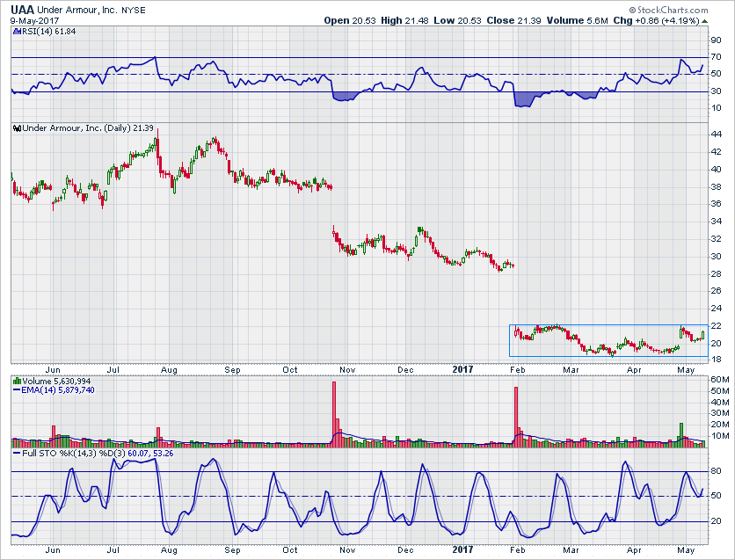
Task: Click the Full STO line legend marker
Action: click(17, 454)
